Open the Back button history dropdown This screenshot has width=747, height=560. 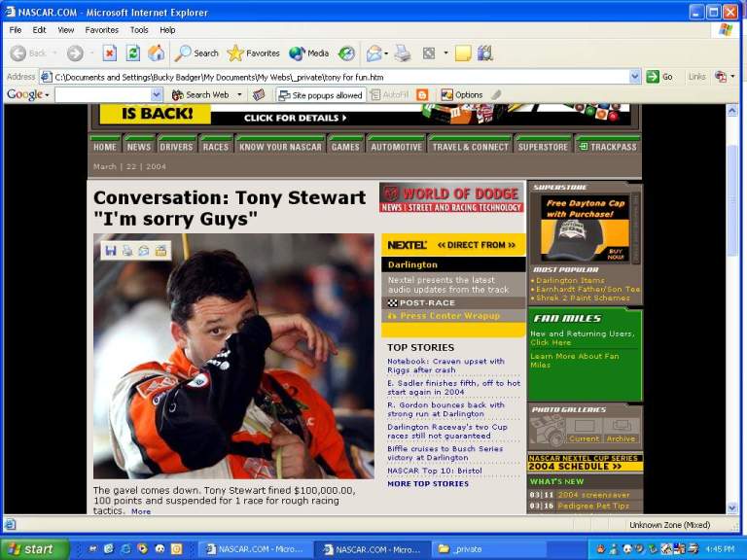coord(55,53)
